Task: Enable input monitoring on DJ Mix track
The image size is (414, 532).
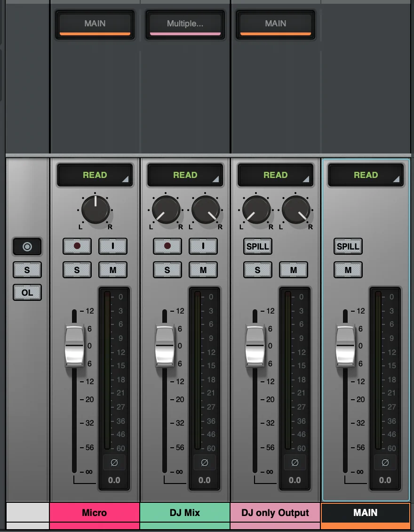Action: click(x=203, y=246)
